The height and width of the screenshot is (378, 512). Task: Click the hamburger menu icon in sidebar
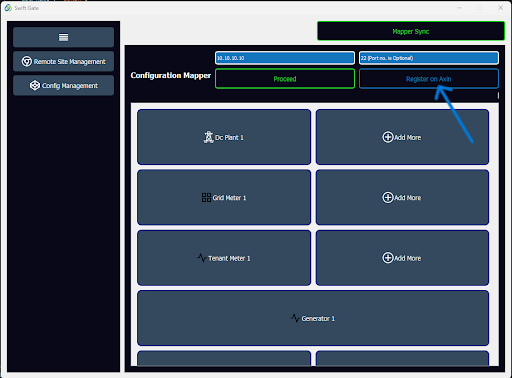63,37
